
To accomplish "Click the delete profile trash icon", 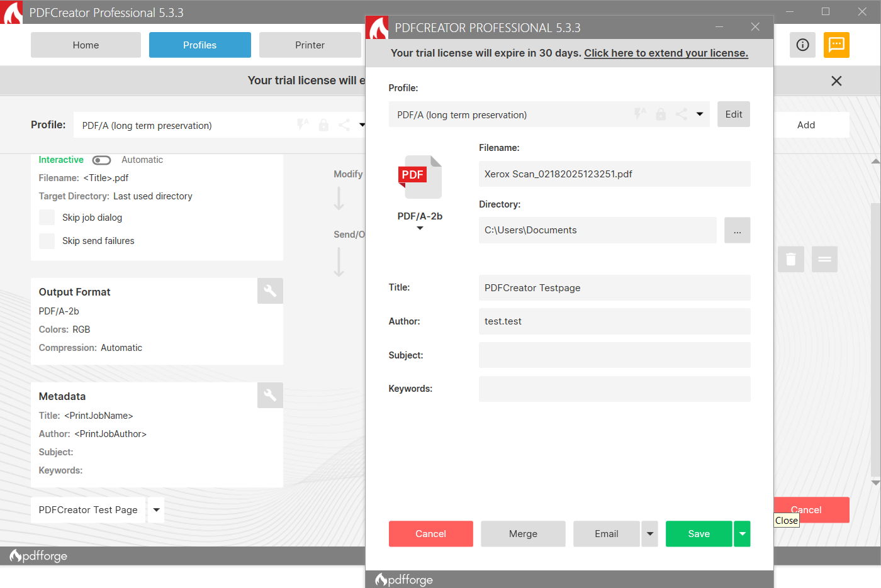I will (791, 259).
